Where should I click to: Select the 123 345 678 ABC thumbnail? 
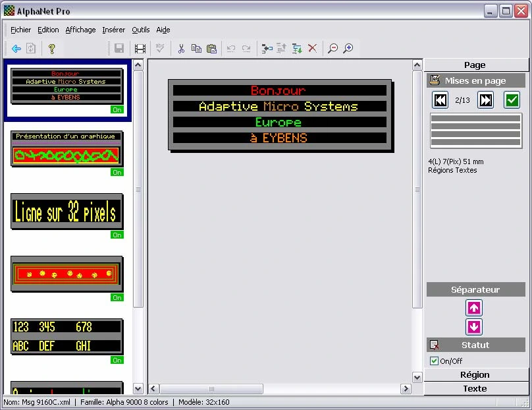(x=66, y=336)
